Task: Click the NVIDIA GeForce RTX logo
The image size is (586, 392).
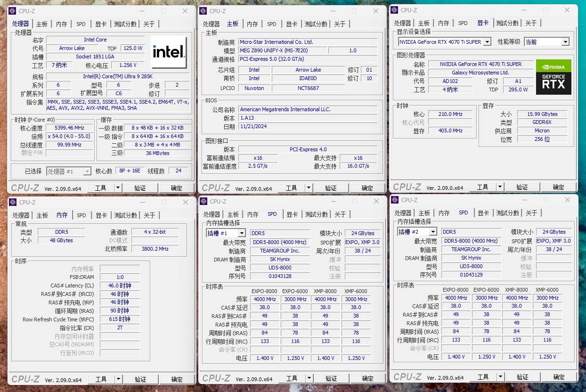Action: (553, 77)
